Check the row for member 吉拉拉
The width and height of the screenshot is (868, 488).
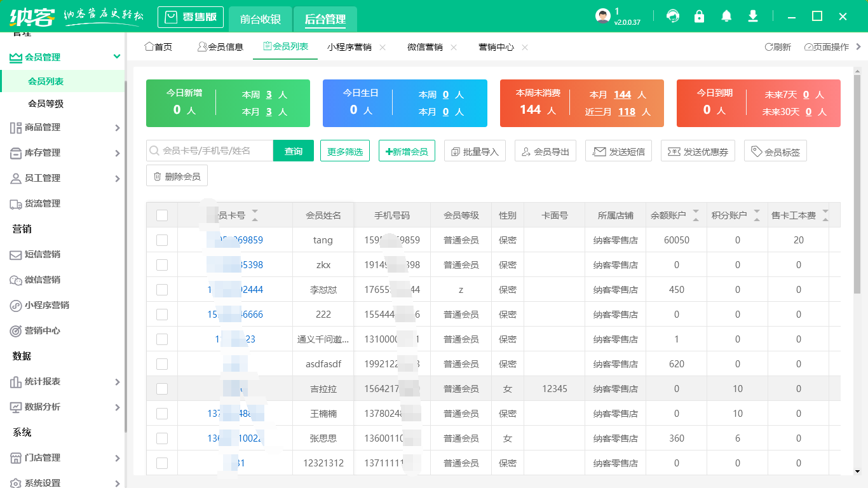[161, 388]
